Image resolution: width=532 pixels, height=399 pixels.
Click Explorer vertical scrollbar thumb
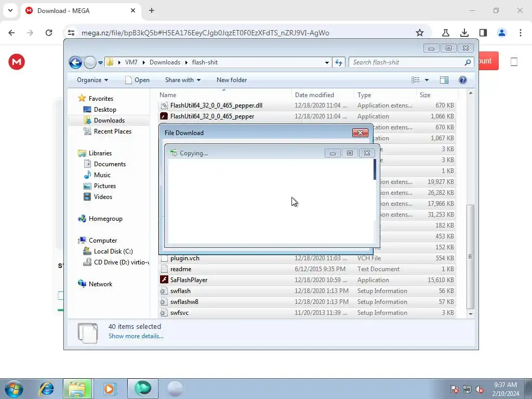point(470,257)
